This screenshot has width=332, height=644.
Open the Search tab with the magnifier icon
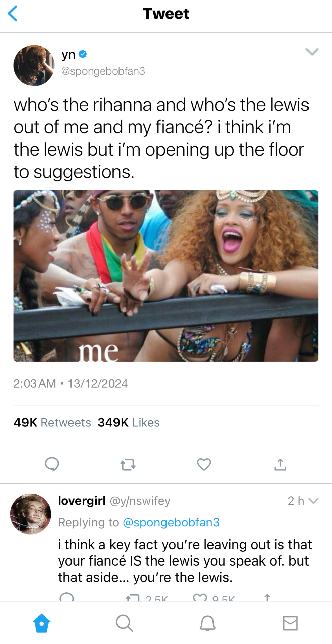124,623
